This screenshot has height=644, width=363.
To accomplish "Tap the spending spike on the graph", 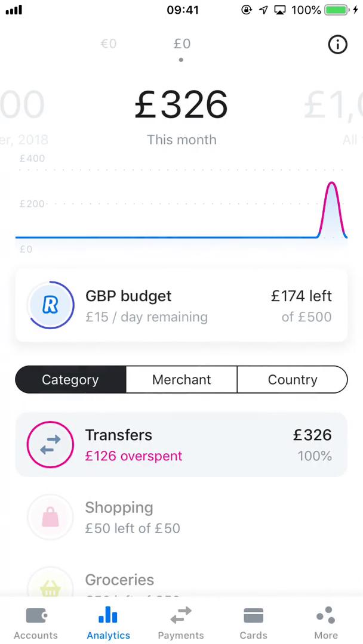I will [332, 203].
